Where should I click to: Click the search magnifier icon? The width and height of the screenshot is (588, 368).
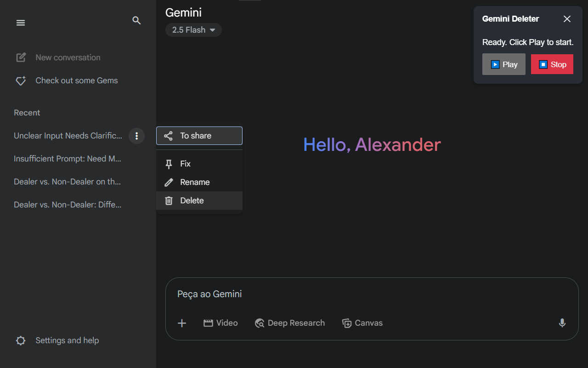pyautogui.click(x=136, y=20)
